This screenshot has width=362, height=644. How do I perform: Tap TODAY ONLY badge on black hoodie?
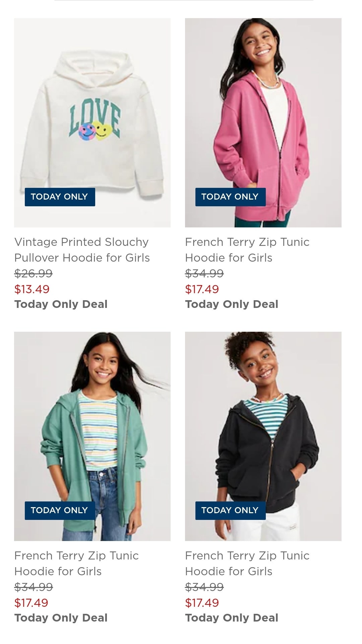(x=230, y=511)
